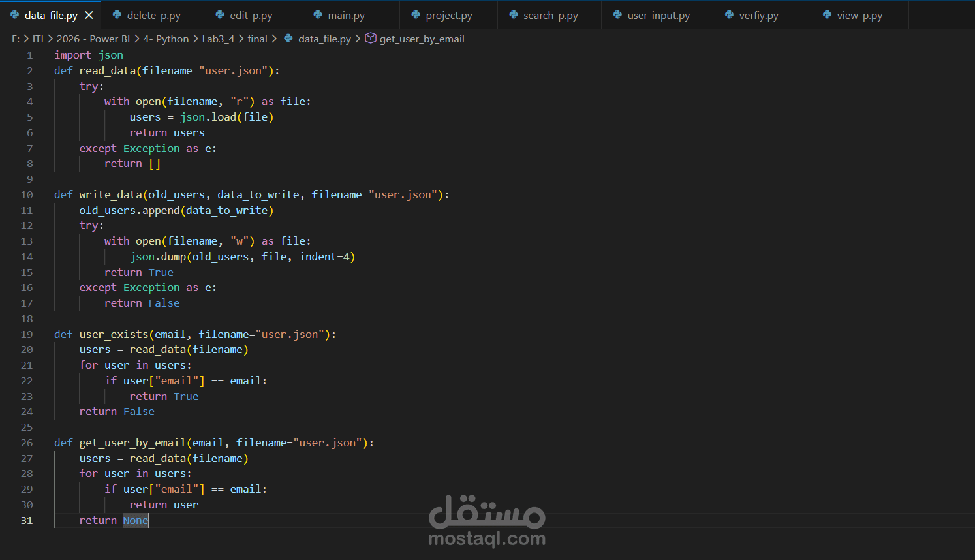Click 'read_data' function name on line 2
Screen dimensions: 975x560
tap(108, 70)
